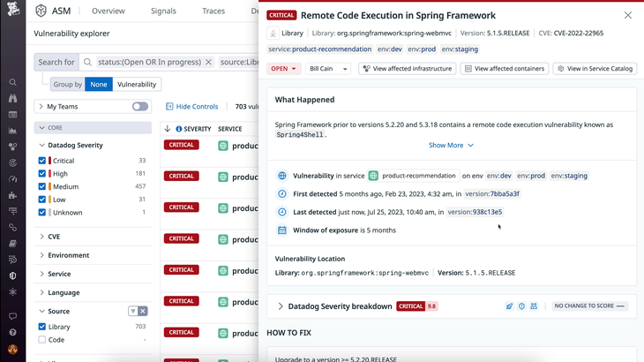644x362 pixels.
Task: Collapse the Datadog Severity facet
Action: coord(41,145)
